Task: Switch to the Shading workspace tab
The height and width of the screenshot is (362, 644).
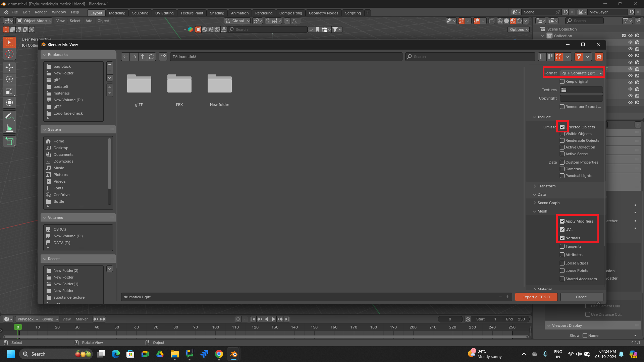Action: coord(217,13)
